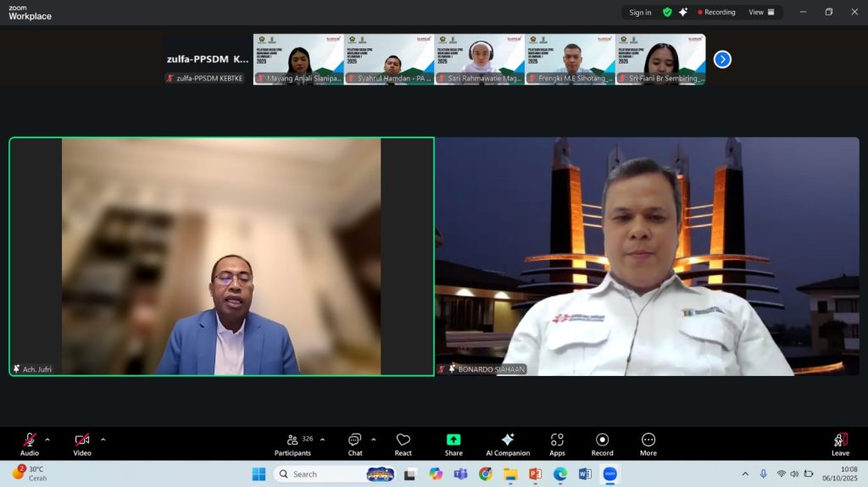Click the Record button in toolbar
The image size is (868, 487).
pyautogui.click(x=602, y=444)
